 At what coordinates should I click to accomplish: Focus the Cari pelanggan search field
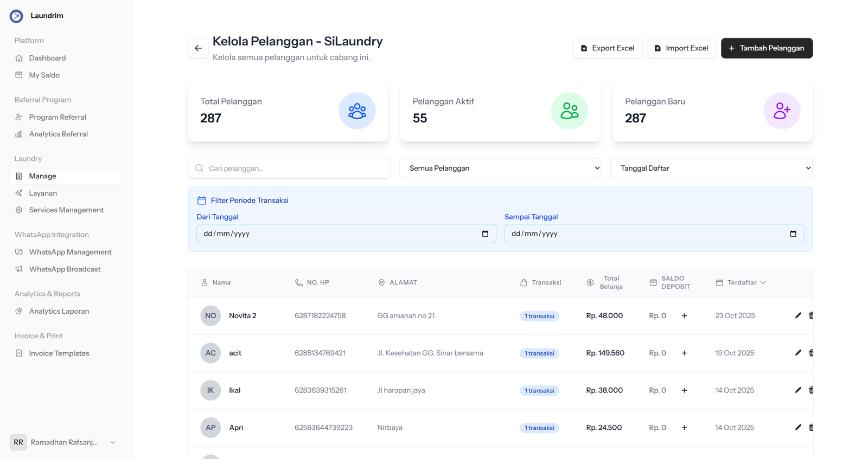(x=296, y=169)
